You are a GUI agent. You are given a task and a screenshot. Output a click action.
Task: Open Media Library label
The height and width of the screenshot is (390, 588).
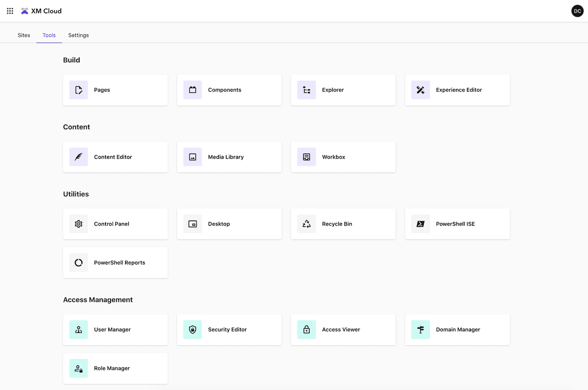pos(226,157)
